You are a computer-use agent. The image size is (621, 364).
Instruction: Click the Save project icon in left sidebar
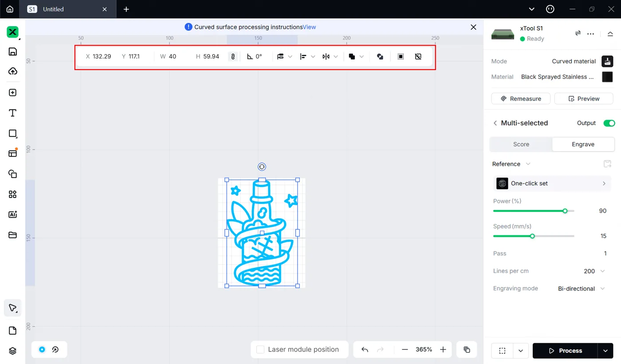(x=12, y=51)
